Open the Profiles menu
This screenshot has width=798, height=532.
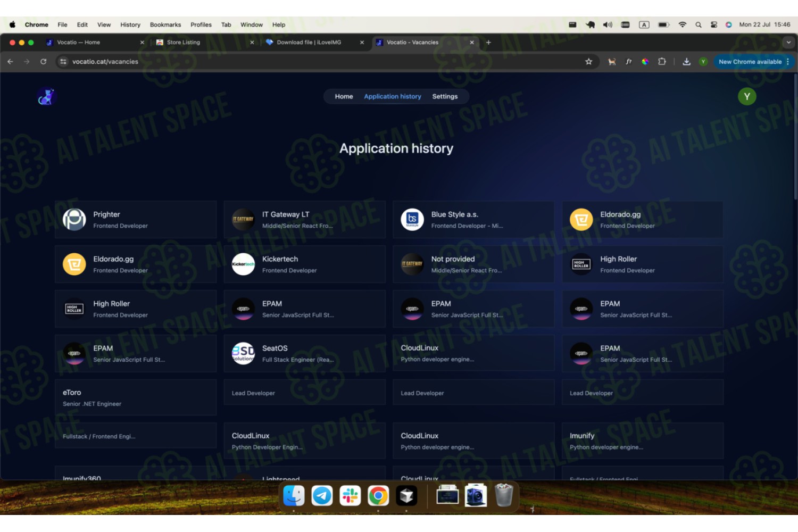point(201,24)
